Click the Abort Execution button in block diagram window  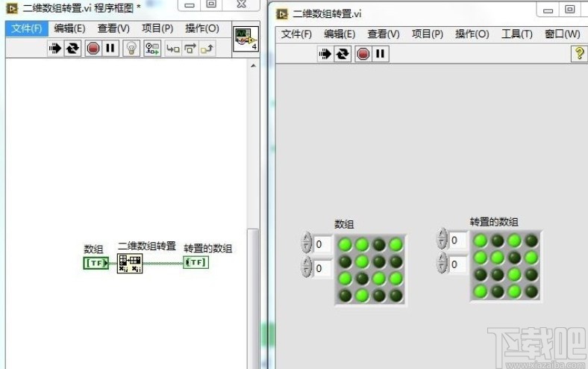(x=93, y=49)
